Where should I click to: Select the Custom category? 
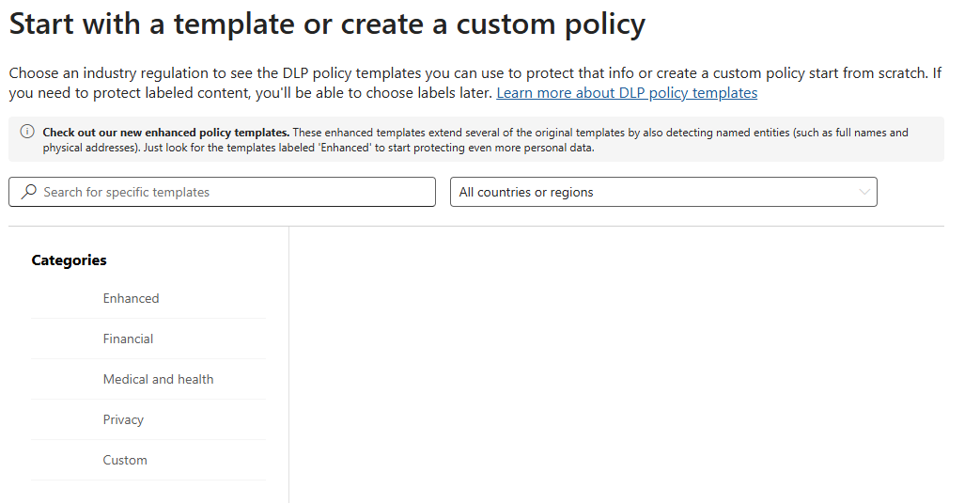(x=125, y=460)
